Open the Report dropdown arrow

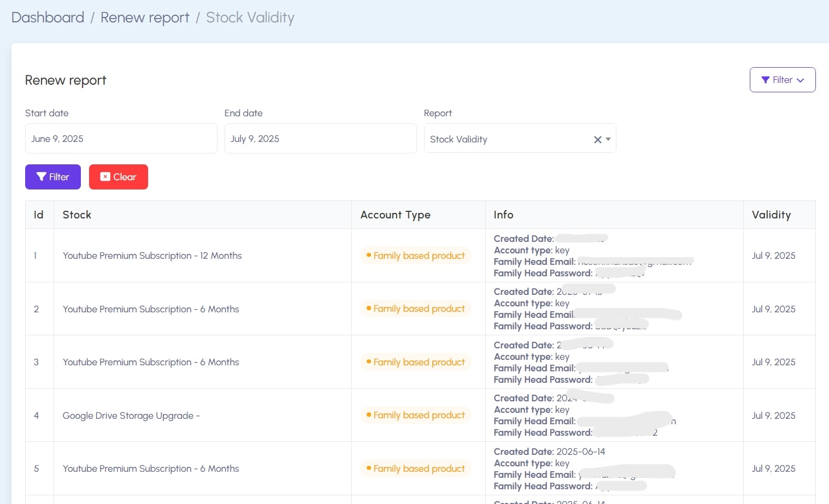608,139
